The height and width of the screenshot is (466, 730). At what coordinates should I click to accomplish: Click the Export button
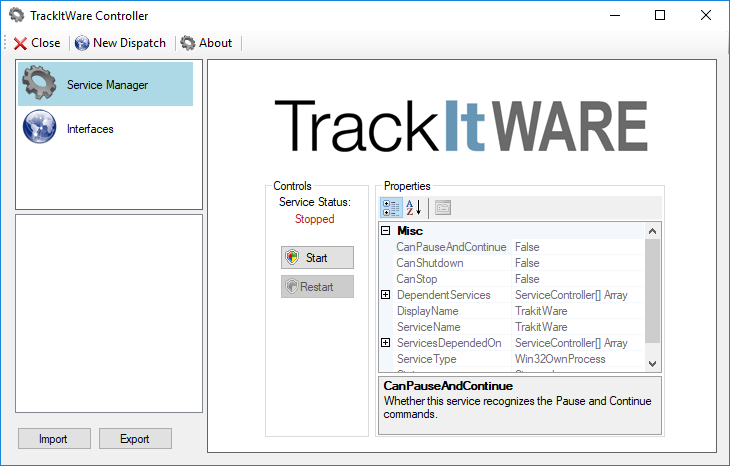(x=135, y=439)
